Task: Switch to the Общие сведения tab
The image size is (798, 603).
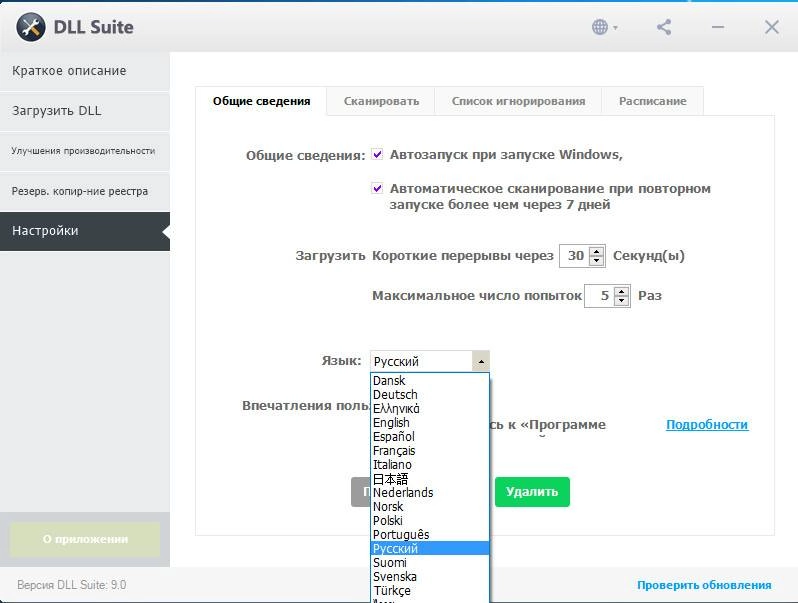Action: (262, 101)
